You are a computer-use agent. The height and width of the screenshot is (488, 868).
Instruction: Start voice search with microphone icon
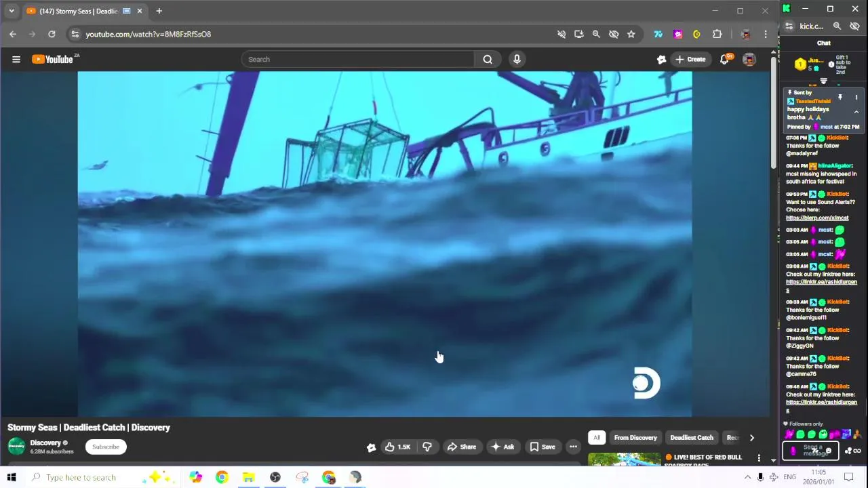tap(517, 60)
